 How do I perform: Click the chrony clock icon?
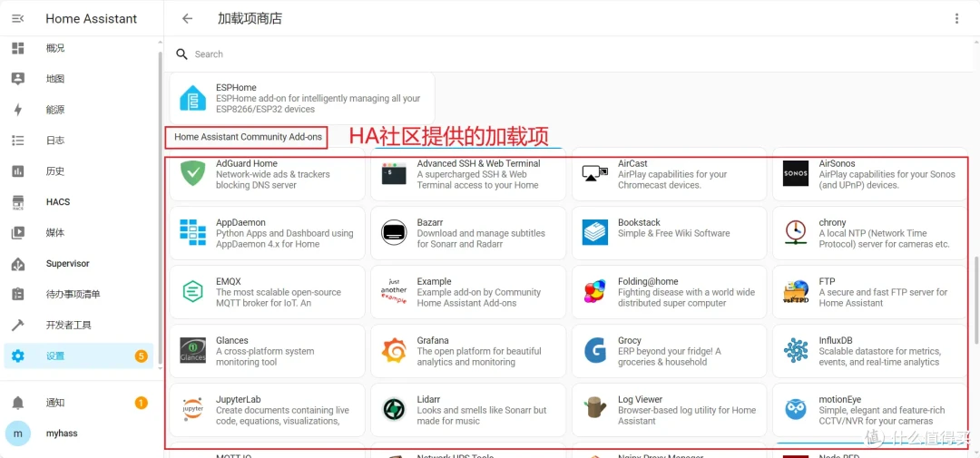point(796,232)
